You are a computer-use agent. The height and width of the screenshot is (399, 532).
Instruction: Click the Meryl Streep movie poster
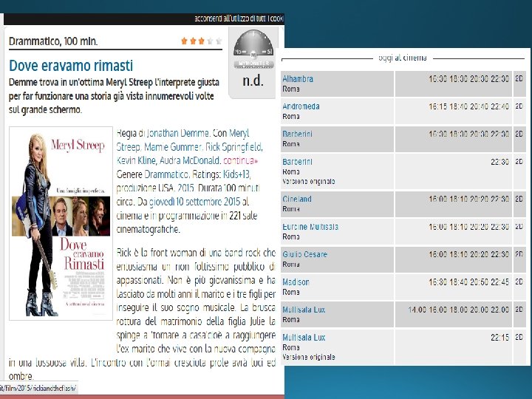point(61,223)
